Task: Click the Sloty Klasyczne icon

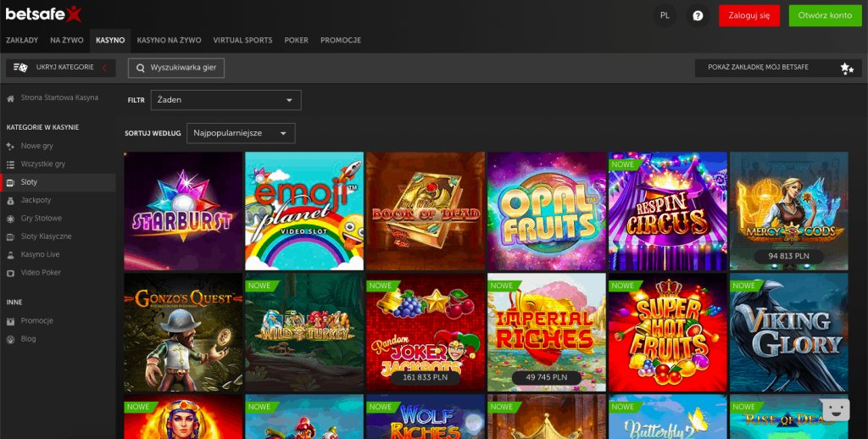Action: pos(10,237)
